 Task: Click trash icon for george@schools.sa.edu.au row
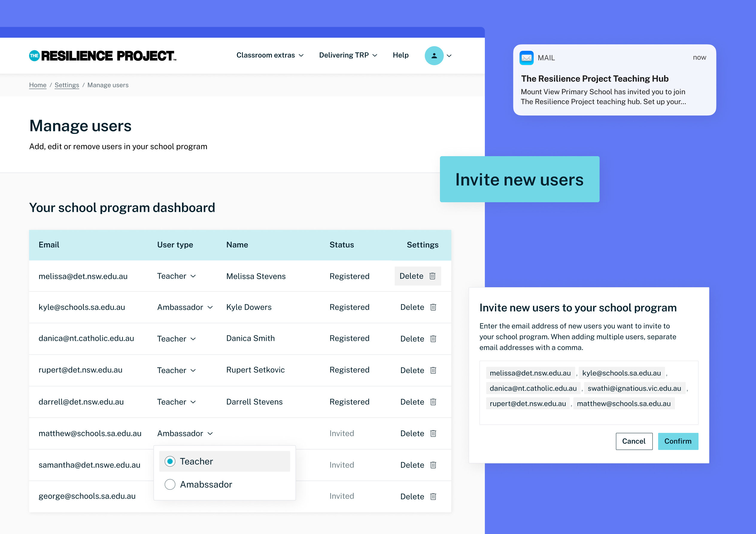pyautogui.click(x=433, y=497)
